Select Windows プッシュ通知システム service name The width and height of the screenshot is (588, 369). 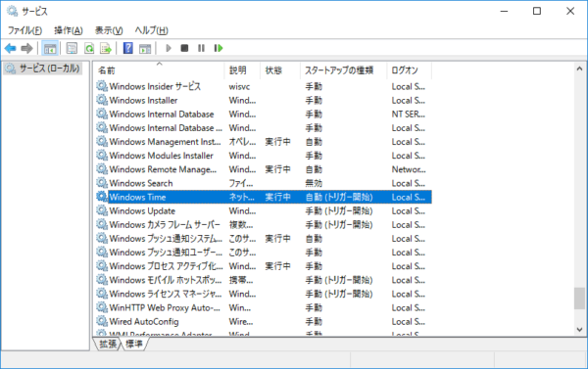point(166,239)
